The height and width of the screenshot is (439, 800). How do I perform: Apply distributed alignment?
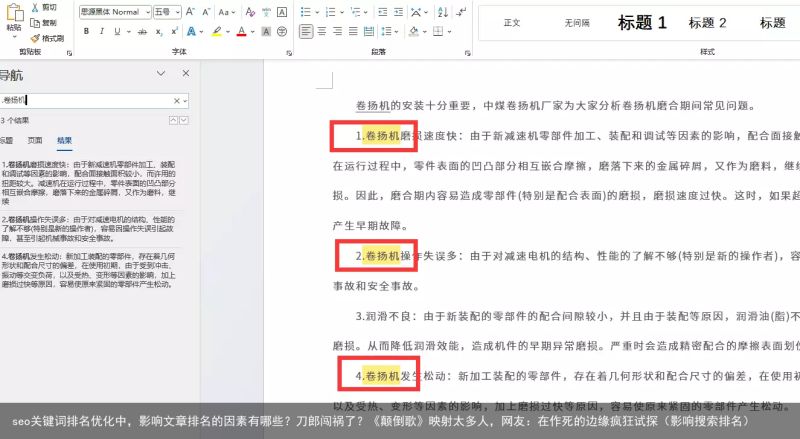tap(369, 31)
